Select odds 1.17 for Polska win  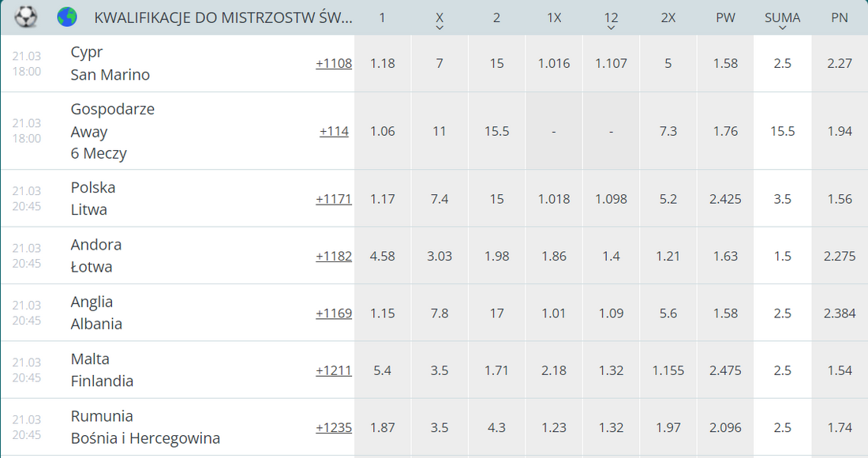click(383, 199)
